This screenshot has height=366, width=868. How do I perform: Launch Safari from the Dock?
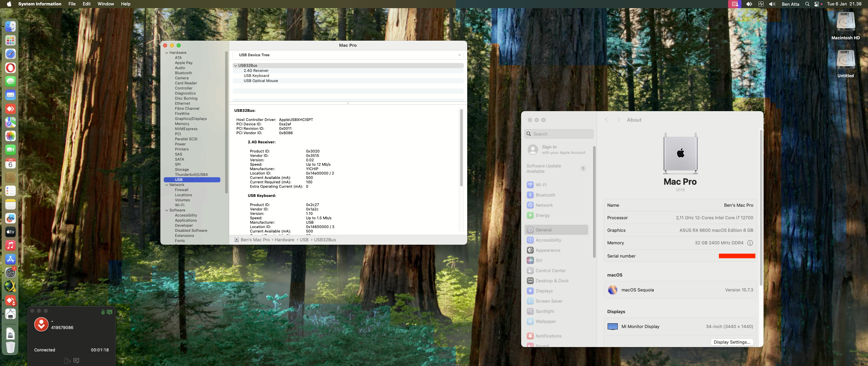tap(11, 54)
